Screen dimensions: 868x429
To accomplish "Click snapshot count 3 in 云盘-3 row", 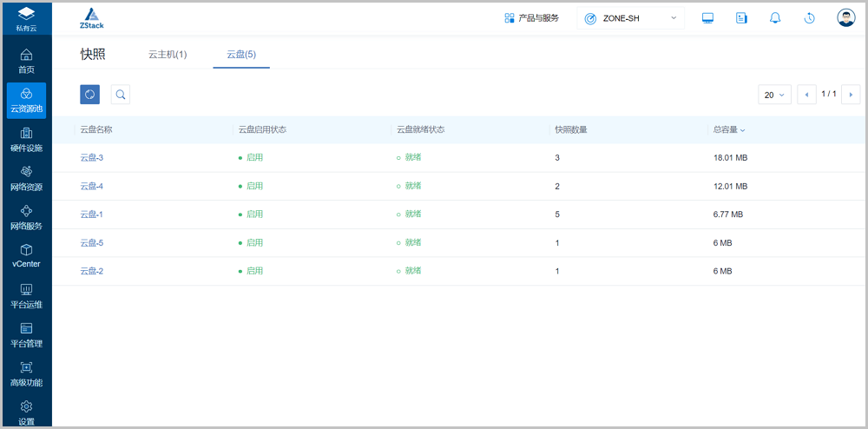I will pos(557,158).
